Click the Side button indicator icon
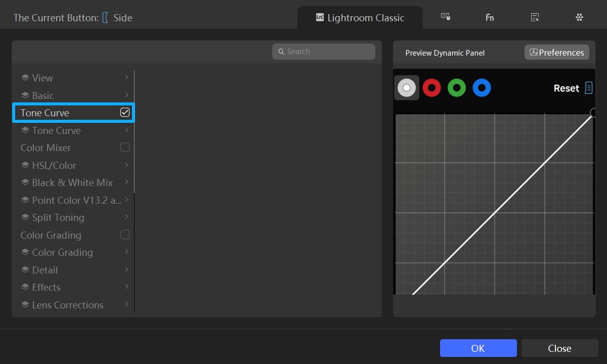607x364 pixels. tap(105, 18)
